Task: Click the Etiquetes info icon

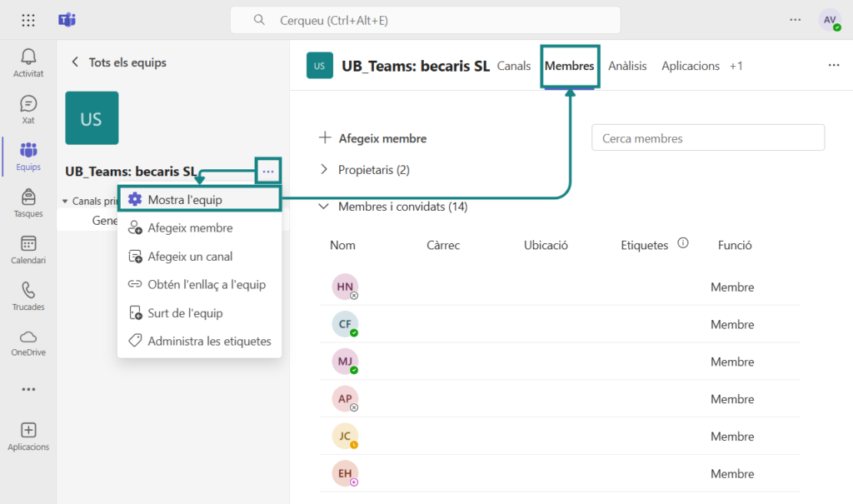Action: (x=683, y=244)
